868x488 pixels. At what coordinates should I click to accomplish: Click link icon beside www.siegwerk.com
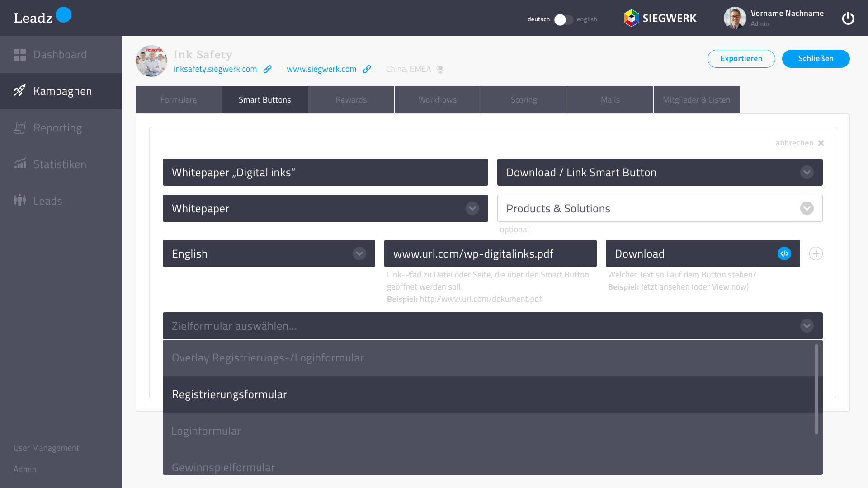click(367, 69)
